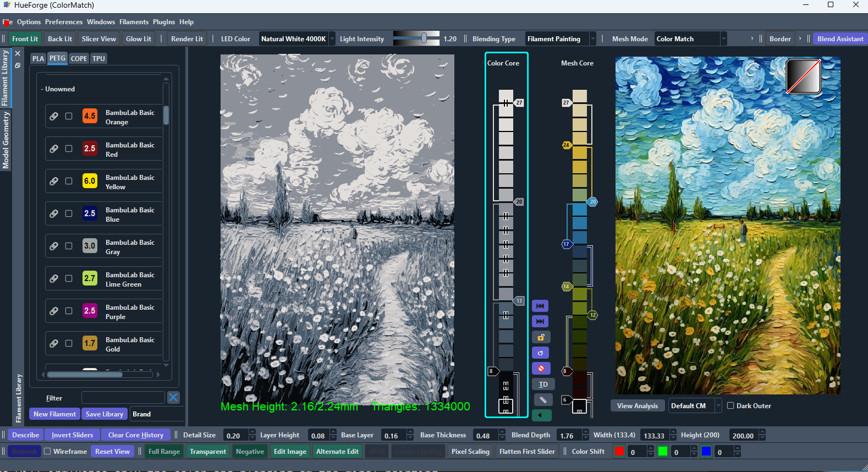Click the link icon for BambuLab Basic Orange
Image resolution: width=868 pixels, height=472 pixels.
coord(54,116)
